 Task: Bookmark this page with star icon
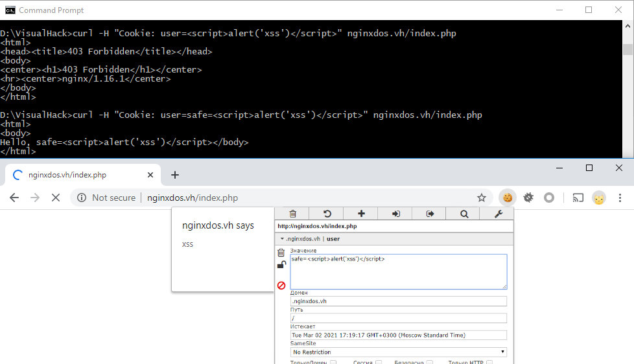click(x=481, y=198)
